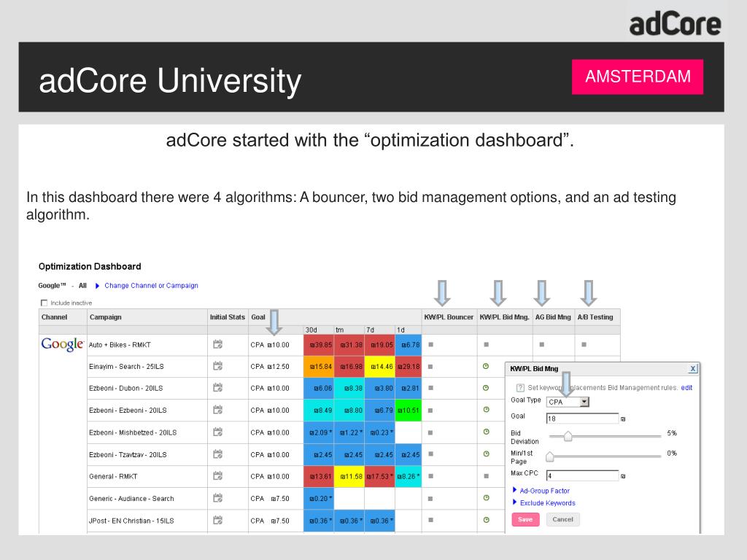The width and height of the screenshot is (747, 560).
Task: Click Ezbeoni - Dubon - 20ILS campaign name
Action: tap(125, 388)
